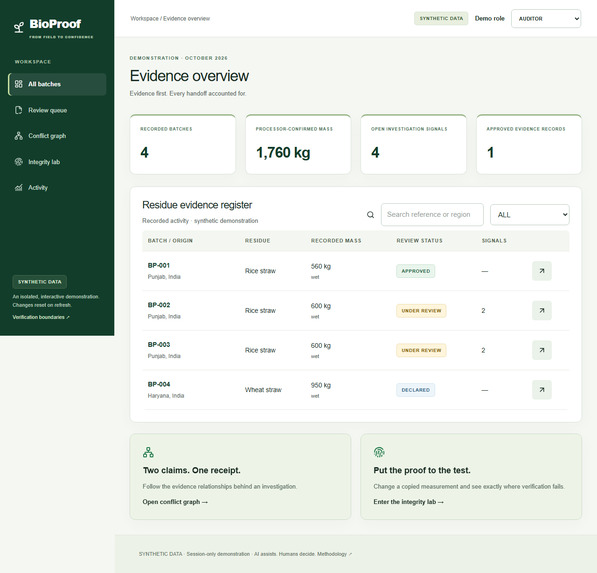Open batch BP-004 via its arrow icon
The height and width of the screenshot is (573, 597).
(x=541, y=390)
